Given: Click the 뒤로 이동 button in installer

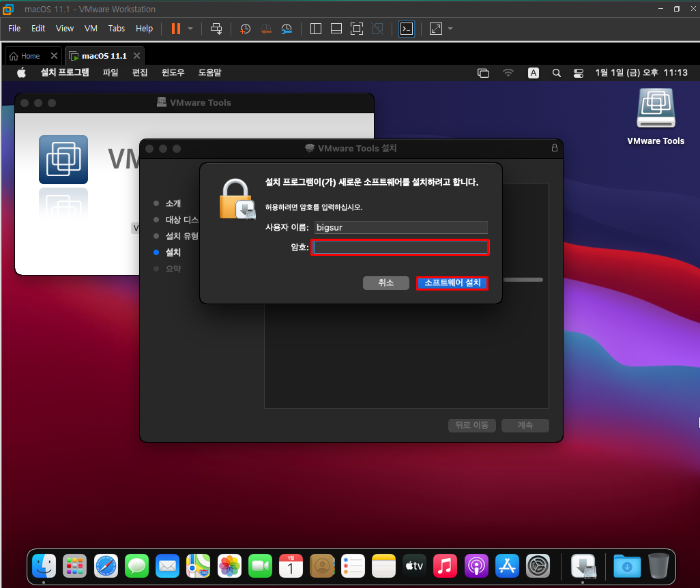Looking at the screenshot, I should (x=472, y=425).
